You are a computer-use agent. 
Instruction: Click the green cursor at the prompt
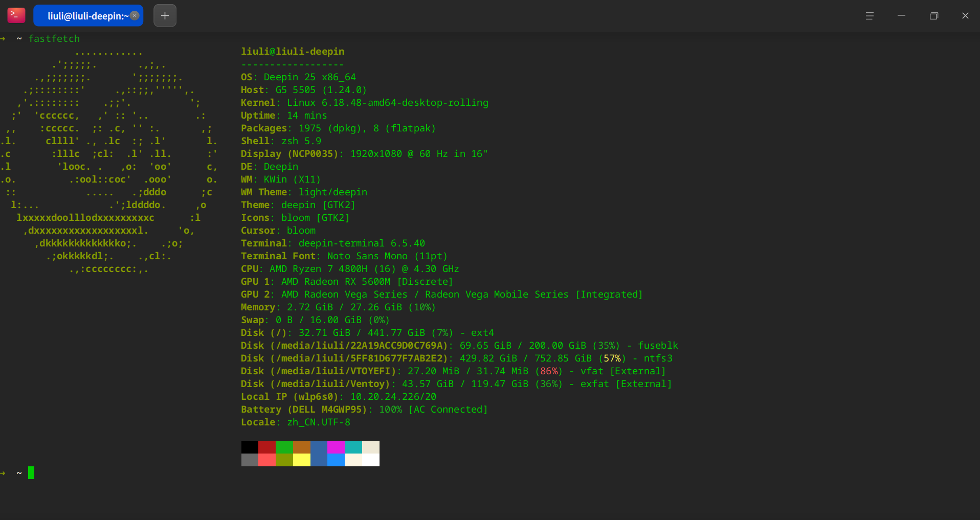tap(31, 472)
